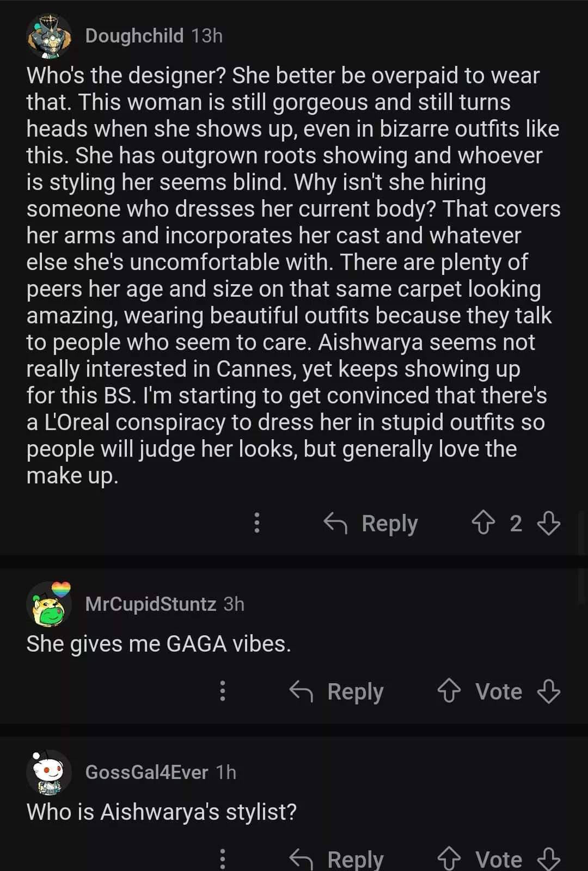Open options menu for MrCupidStuntz's comment
Image resolution: width=588 pixels, height=871 pixels.
[223, 691]
